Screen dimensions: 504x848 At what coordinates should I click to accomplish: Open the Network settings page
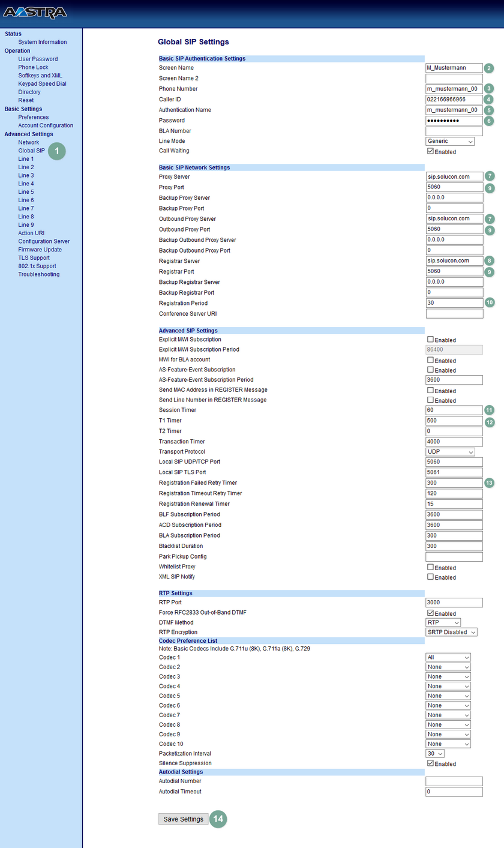tap(28, 142)
